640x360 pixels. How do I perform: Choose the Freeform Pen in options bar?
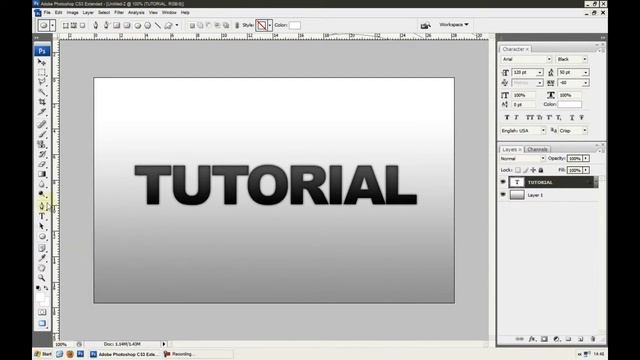tap(106, 25)
